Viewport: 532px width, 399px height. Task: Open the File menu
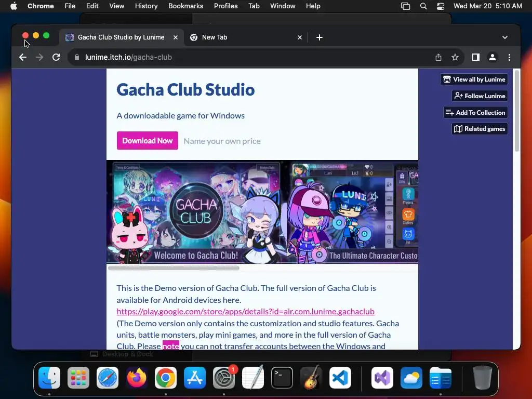coord(70,6)
